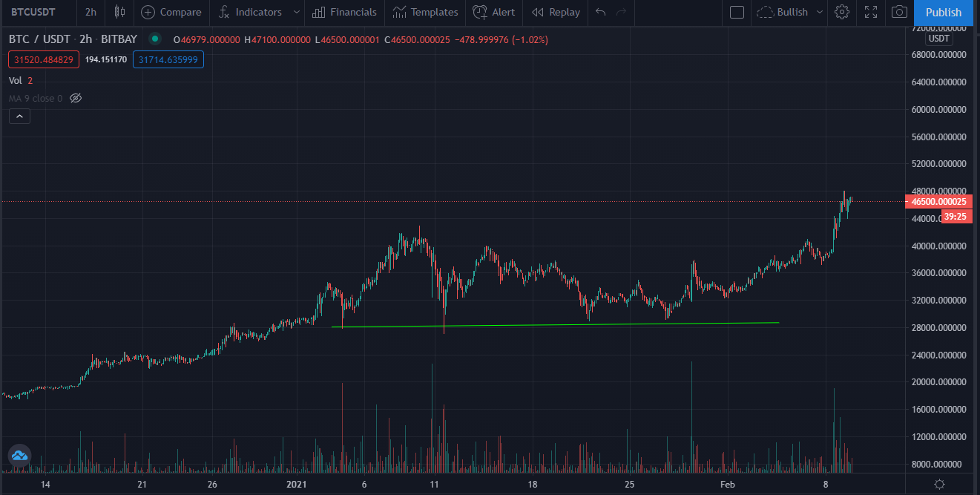Click the 72000.000000 price scale label

938,28
